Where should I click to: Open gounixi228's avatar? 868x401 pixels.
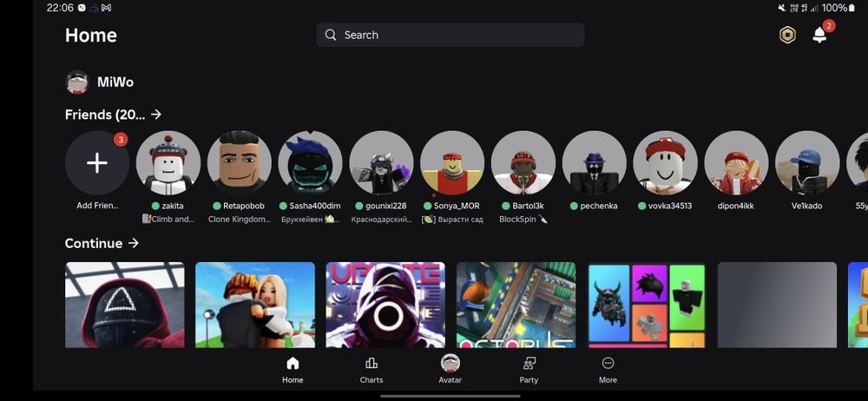(x=381, y=163)
